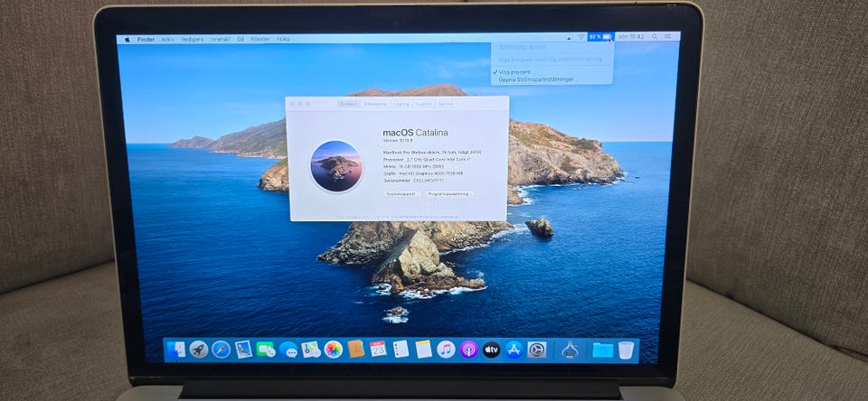The image size is (868, 401).
Task: Open the Finder menu
Action: (146, 39)
